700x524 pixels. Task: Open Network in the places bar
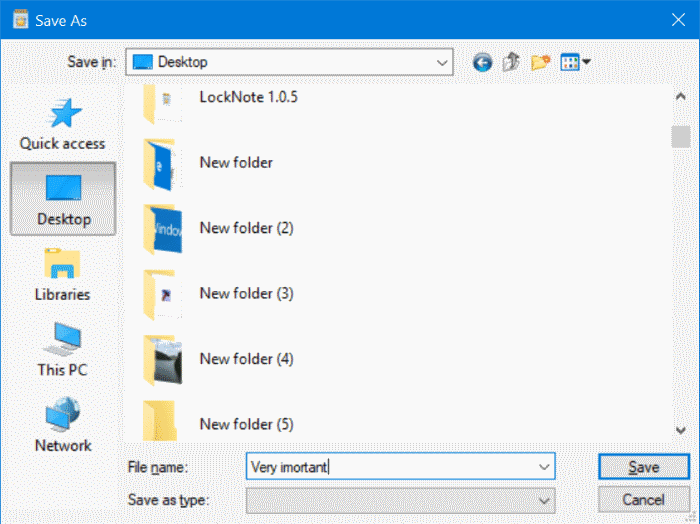coord(63,425)
